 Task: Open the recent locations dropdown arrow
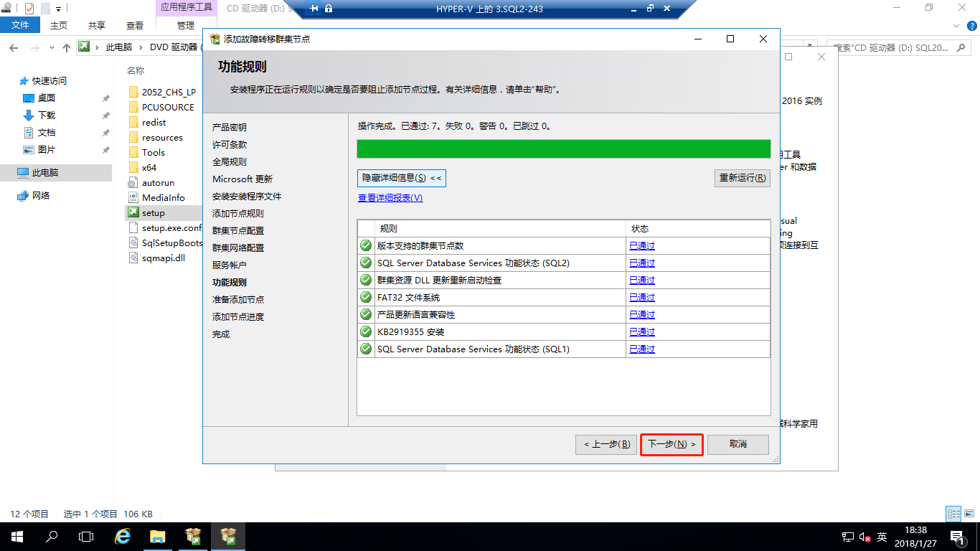pos(52,47)
